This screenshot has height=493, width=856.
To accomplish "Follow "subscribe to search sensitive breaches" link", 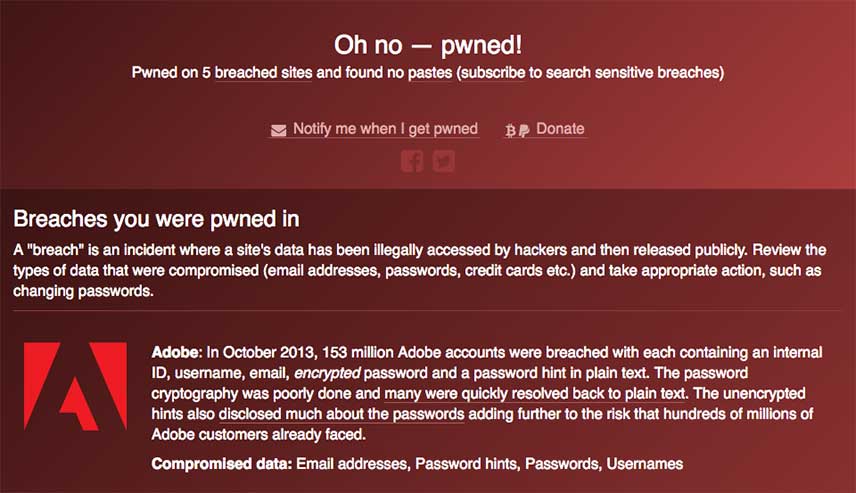I will [590, 73].
